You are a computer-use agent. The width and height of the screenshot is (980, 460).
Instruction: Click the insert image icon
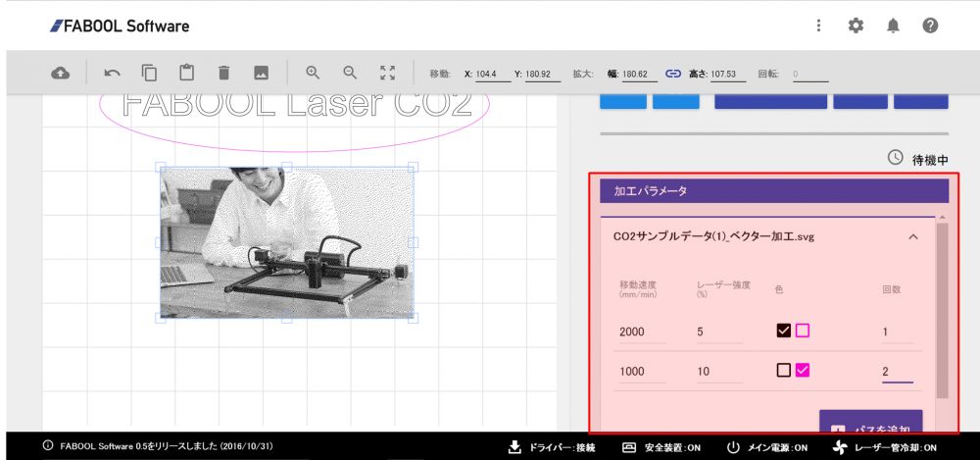(262, 73)
